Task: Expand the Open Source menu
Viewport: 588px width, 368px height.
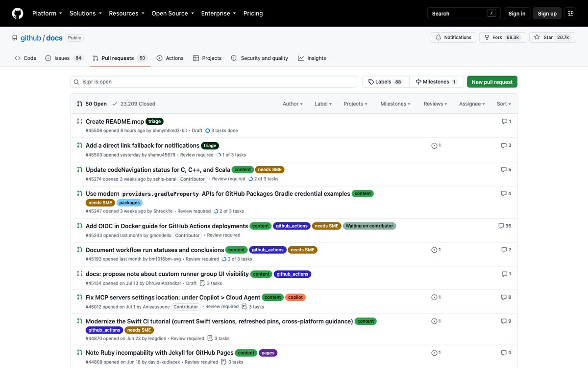Action: click(x=173, y=13)
